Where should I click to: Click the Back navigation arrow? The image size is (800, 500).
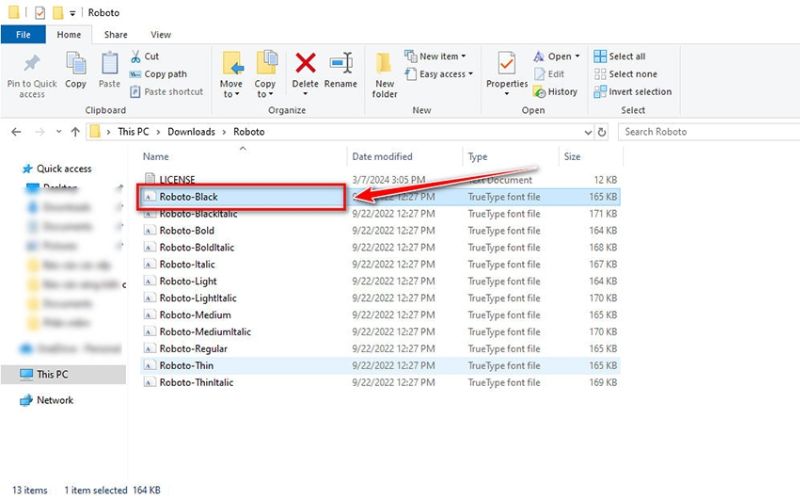coord(16,132)
